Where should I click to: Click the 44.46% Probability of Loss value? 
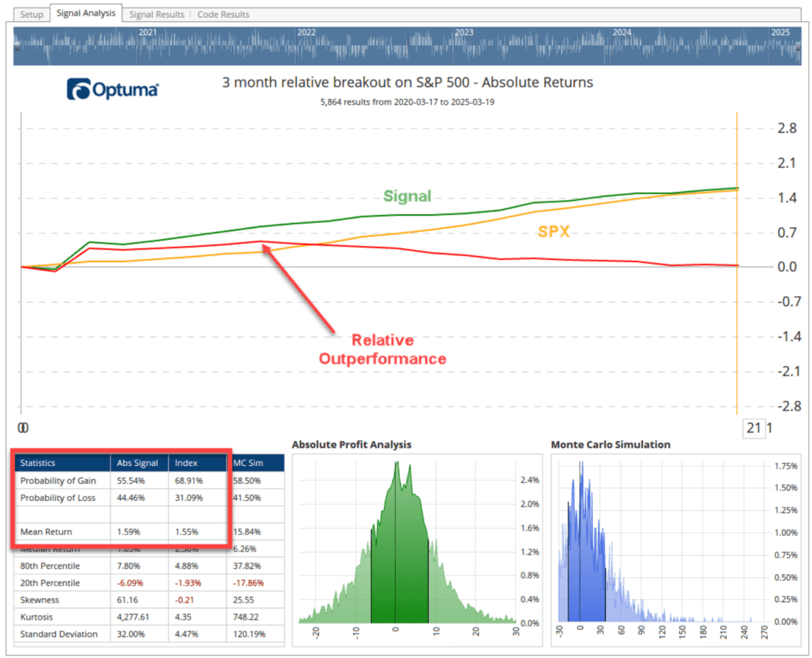[x=131, y=498]
